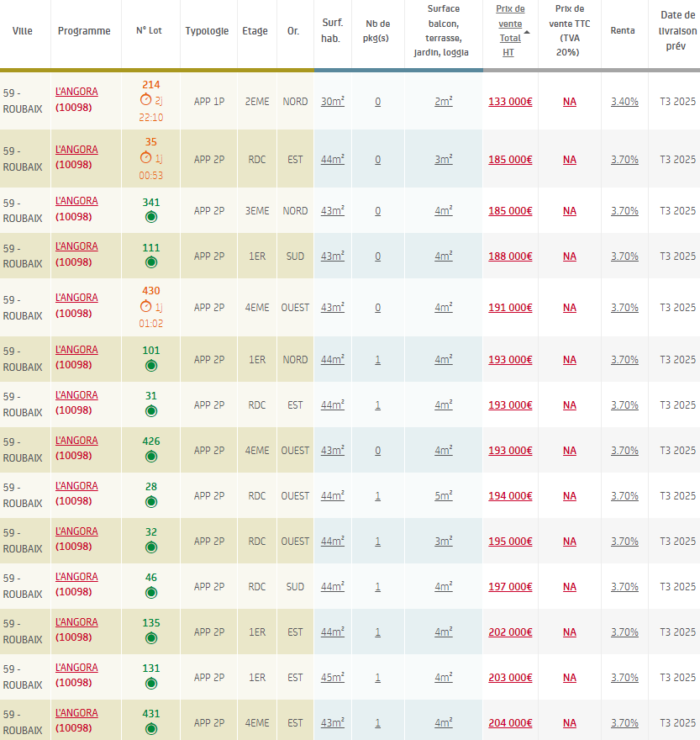Image resolution: width=700 pixels, height=740 pixels.
Task: Click the green availability dot for lot 31
Action: coord(151,411)
